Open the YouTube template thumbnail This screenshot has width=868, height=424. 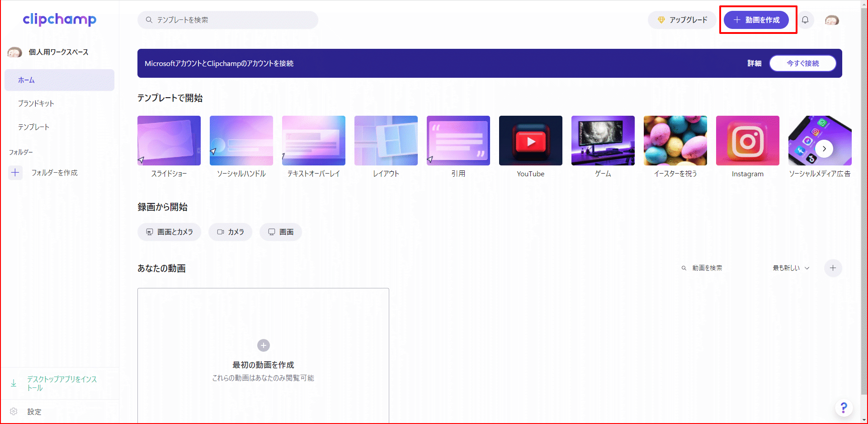click(x=530, y=141)
